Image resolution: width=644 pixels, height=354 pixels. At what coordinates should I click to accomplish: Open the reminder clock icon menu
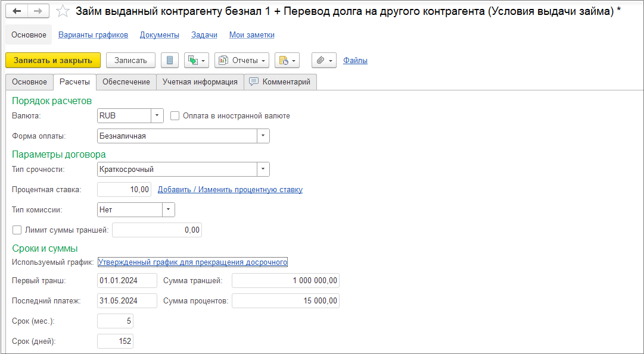tap(287, 60)
